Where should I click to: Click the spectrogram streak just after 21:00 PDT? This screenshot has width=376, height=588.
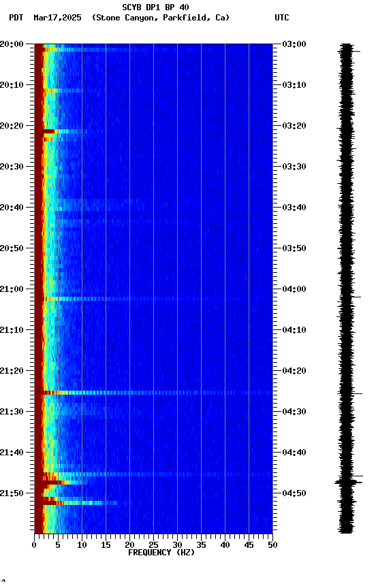click(x=153, y=299)
